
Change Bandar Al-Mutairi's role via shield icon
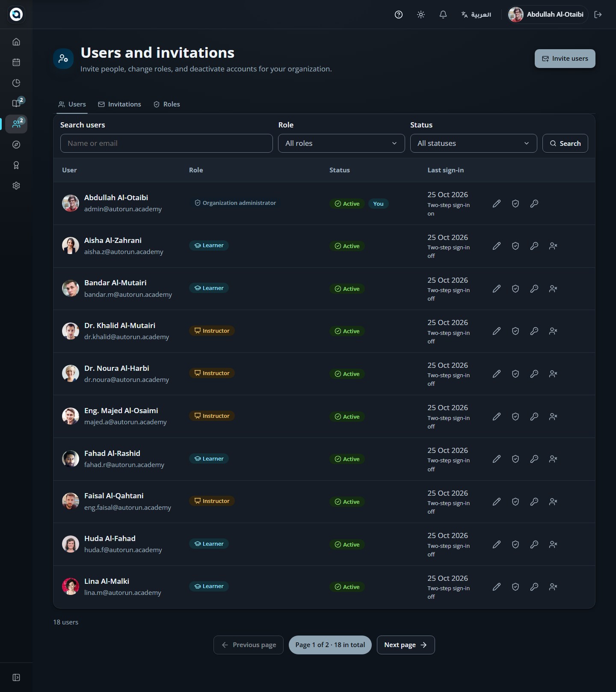[515, 289]
